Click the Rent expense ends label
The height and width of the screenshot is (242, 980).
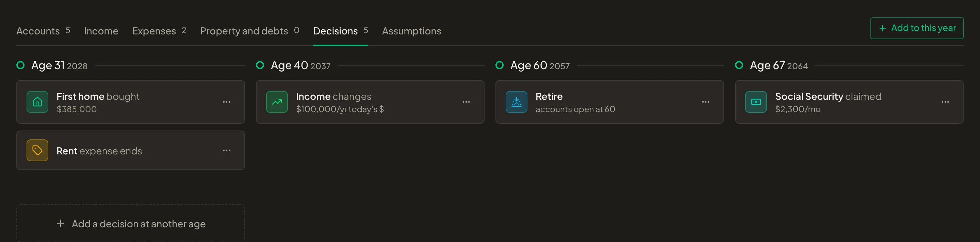pyautogui.click(x=99, y=151)
